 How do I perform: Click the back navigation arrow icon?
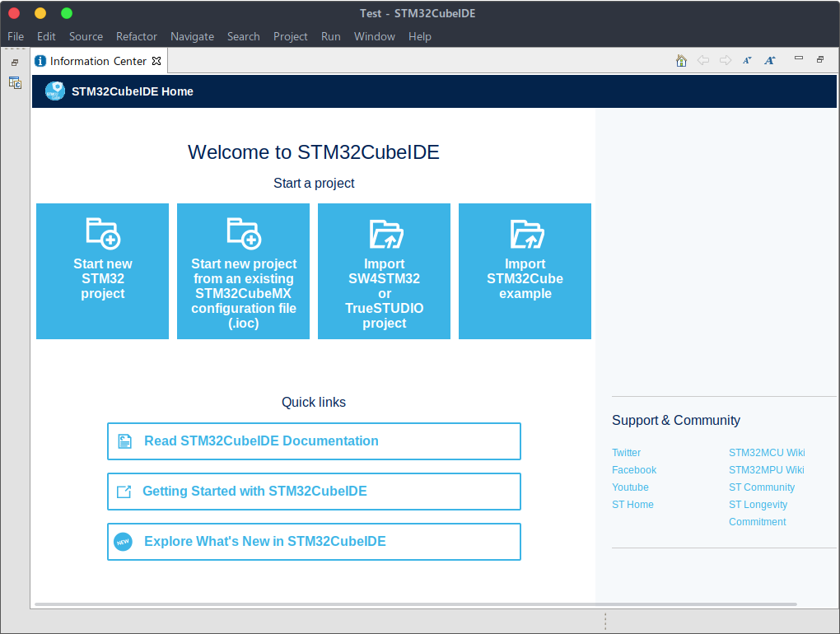(x=703, y=60)
